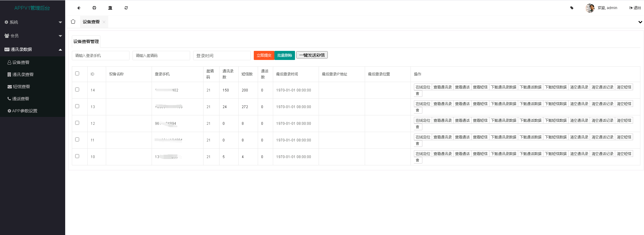Click the bank building icon in toolbar
Screen dimensions: 644x235
[110, 8]
